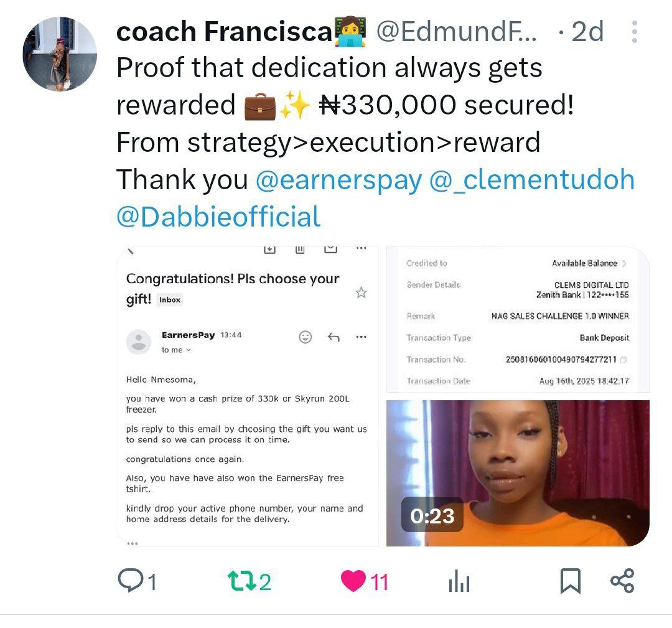This screenshot has width=672, height=628.
Task: Unlike the tweet via heart icon
Action: click(x=353, y=581)
